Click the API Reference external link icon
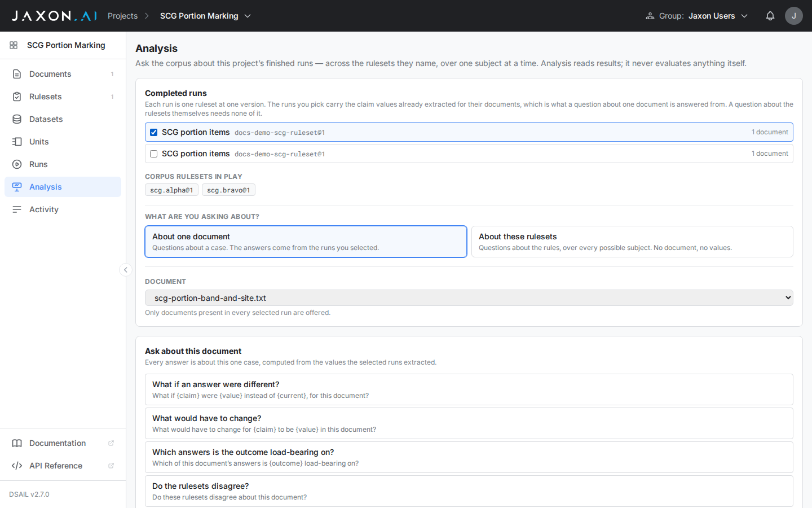The height and width of the screenshot is (508, 812). [111, 466]
